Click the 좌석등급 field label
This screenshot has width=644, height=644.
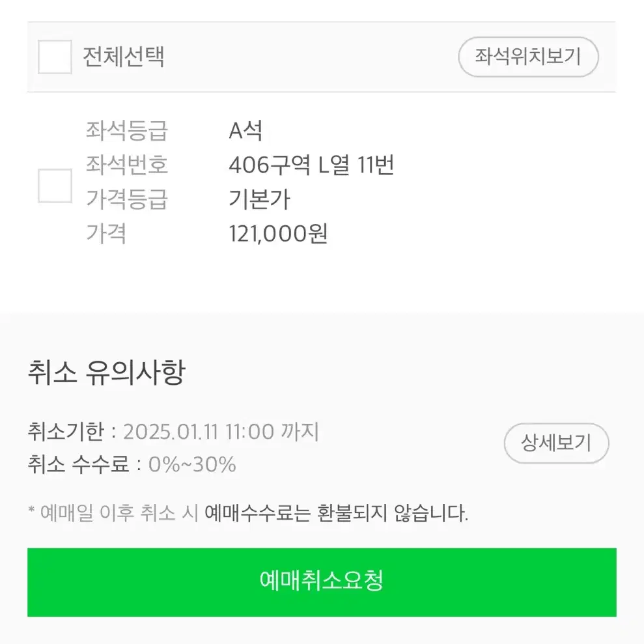[x=126, y=131]
